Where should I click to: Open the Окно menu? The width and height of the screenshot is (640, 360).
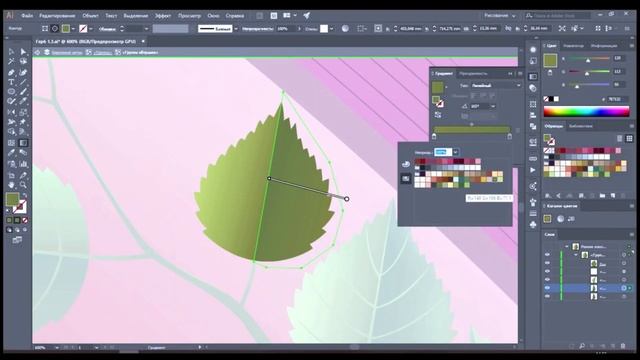213,16
